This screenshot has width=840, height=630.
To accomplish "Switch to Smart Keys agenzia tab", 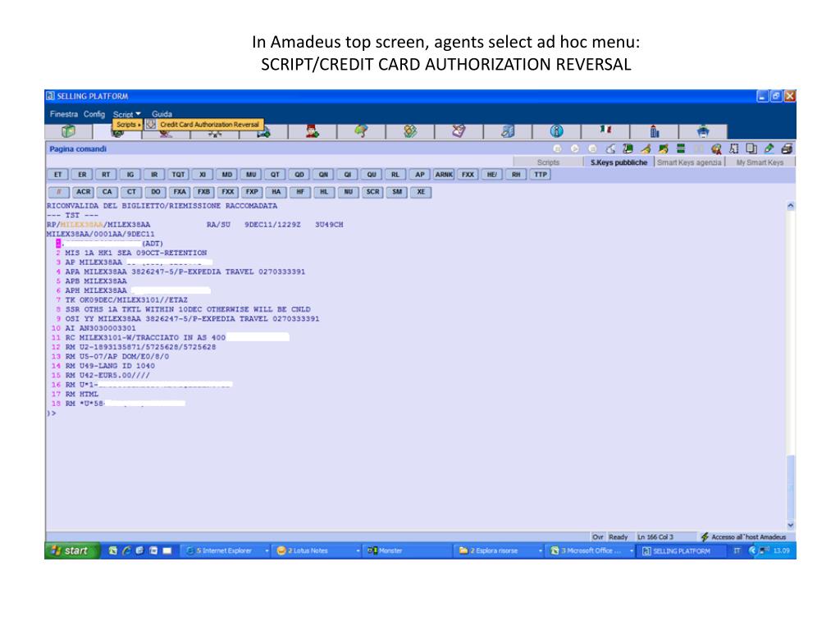I will 689,162.
